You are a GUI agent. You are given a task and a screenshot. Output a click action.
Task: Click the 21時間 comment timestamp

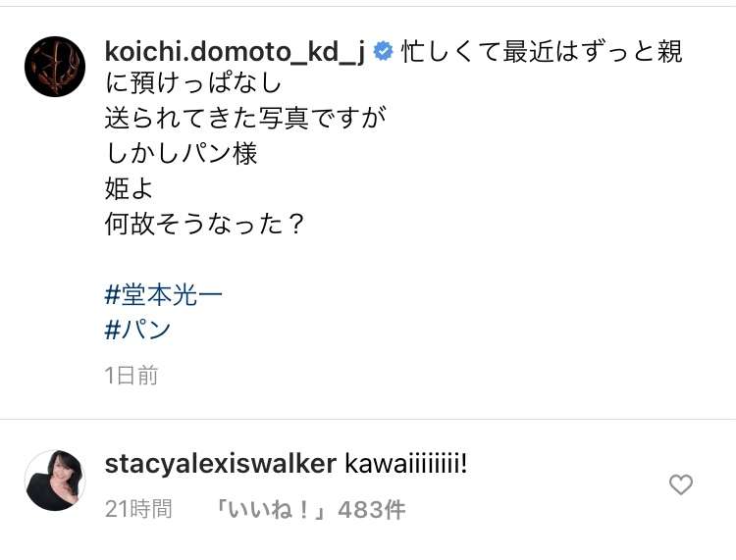(138, 509)
